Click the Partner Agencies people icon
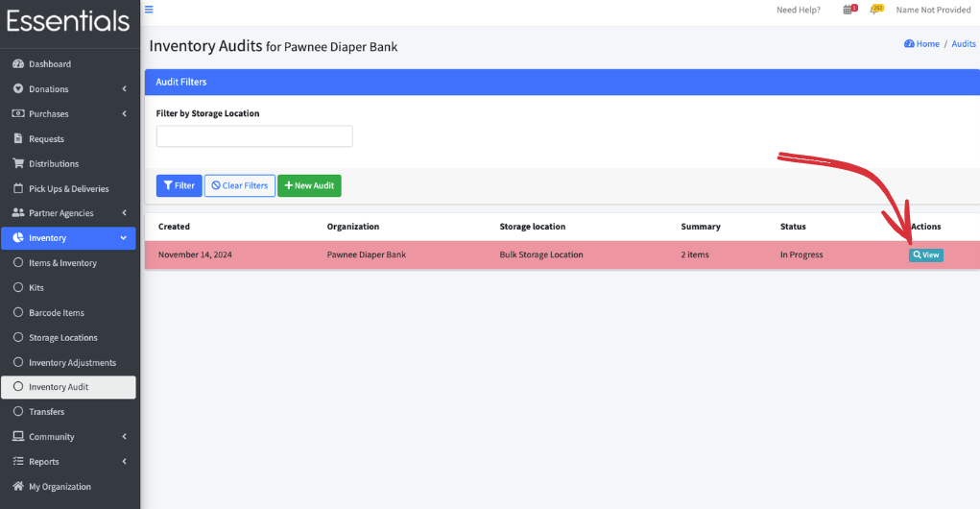 (18, 212)
